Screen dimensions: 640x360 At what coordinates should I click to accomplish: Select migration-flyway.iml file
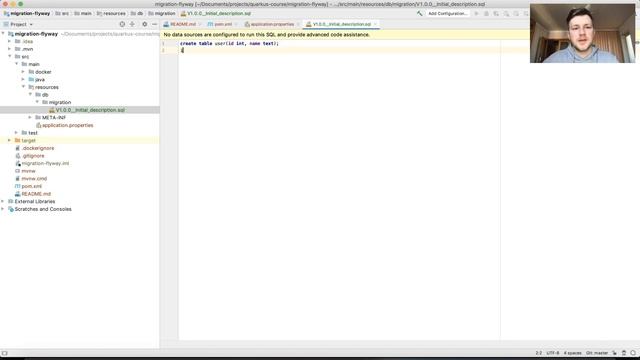pyautogui.click(x=42, y=163)
